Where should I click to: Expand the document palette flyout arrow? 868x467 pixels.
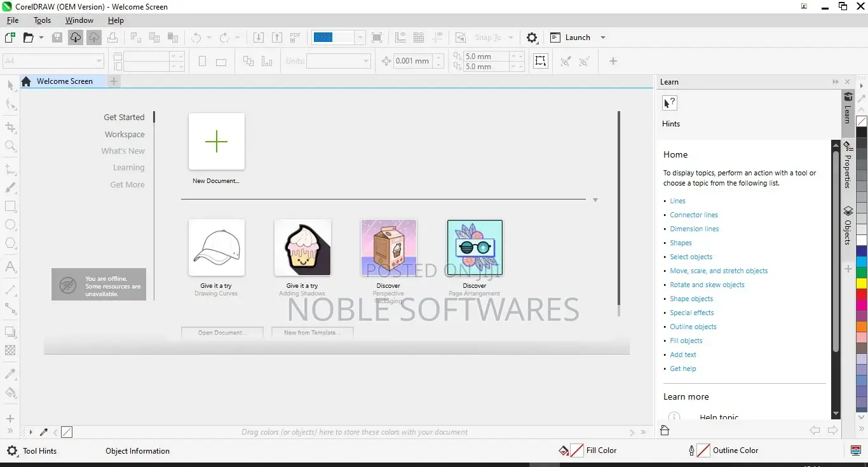[x=31, y=432]
